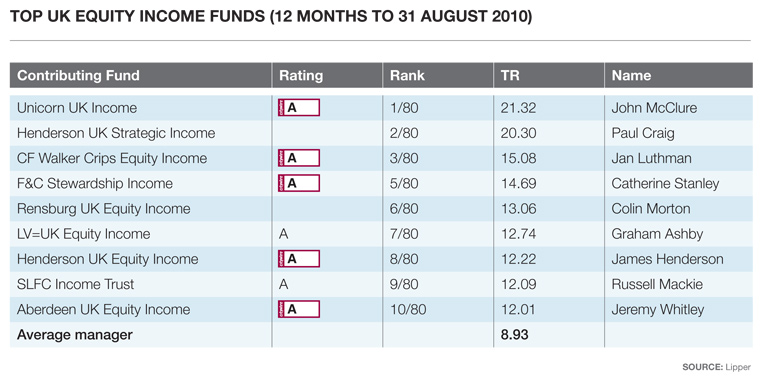This screenshot has height=377, width=760.
Task: Click the A rating badge for Aberdeen UK Equity Income
Action: coord(299,309)
